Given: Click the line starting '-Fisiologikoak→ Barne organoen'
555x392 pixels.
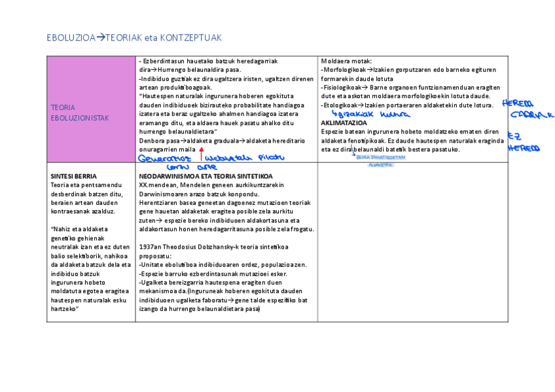Looking at the screenshot, I should pos(410,88).
